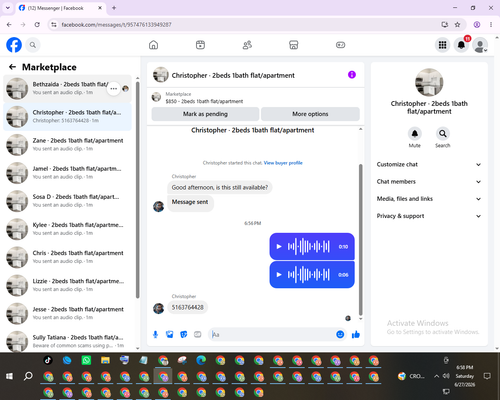This screenshot has height=400, width=500.
Task: Open the Chrome menu three dots
Action: (491, 24)
